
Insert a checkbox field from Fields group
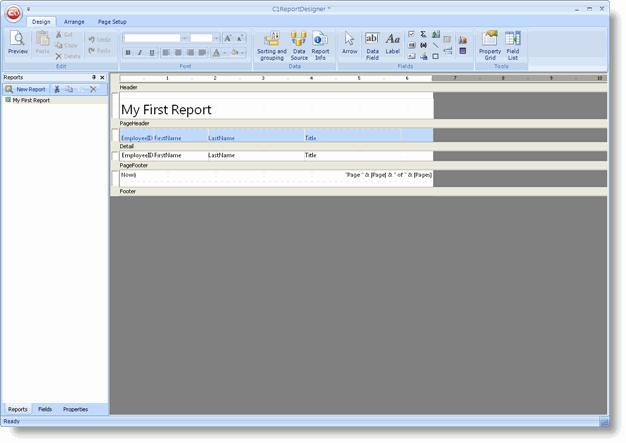tap(412, 35)
